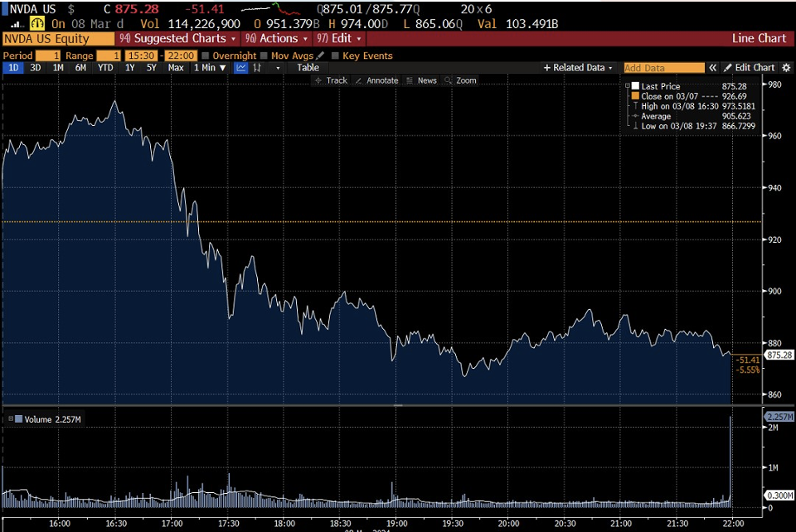Click the NVDA US Equity security field
Viewport: 796px width, 532px height.
tap(58, 39)
